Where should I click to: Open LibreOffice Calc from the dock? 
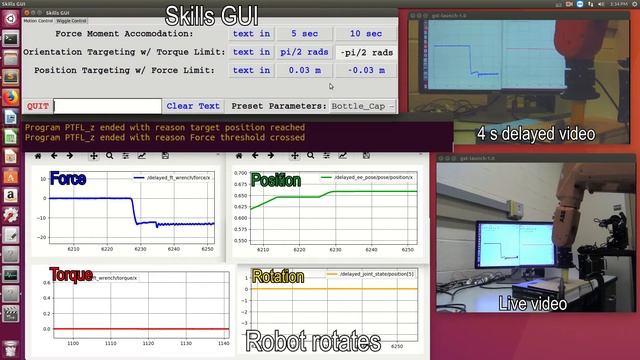click(x=11, y=137)
